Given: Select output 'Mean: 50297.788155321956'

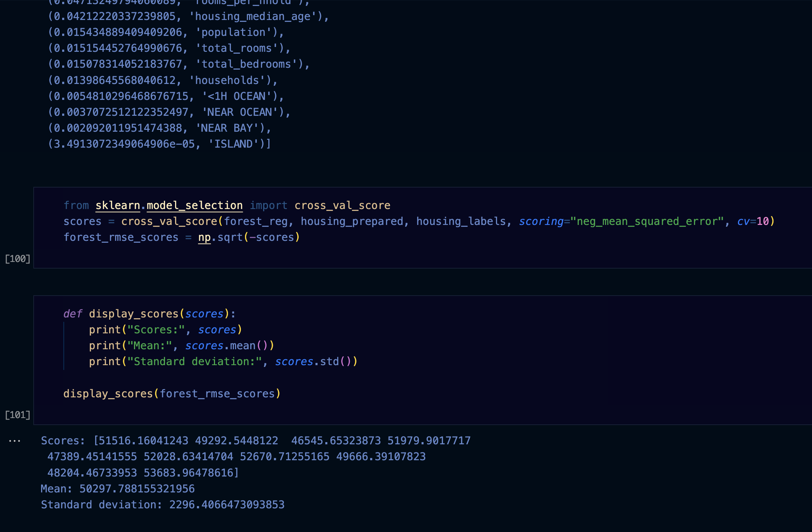Looking at the screenshot, I should (118, 489).
